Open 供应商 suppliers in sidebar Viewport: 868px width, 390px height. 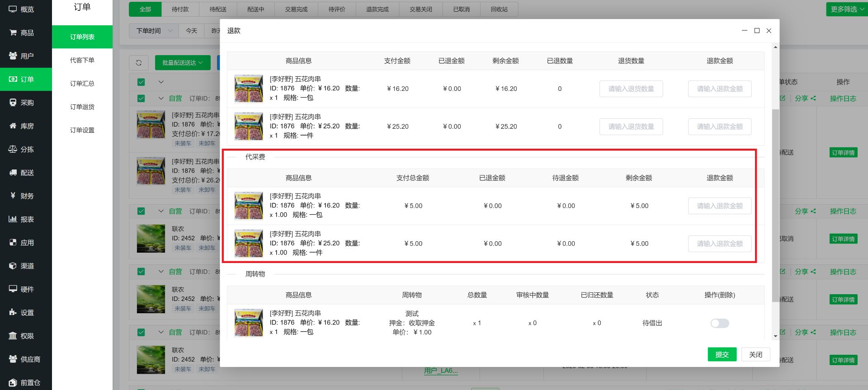tap(26, 359)
